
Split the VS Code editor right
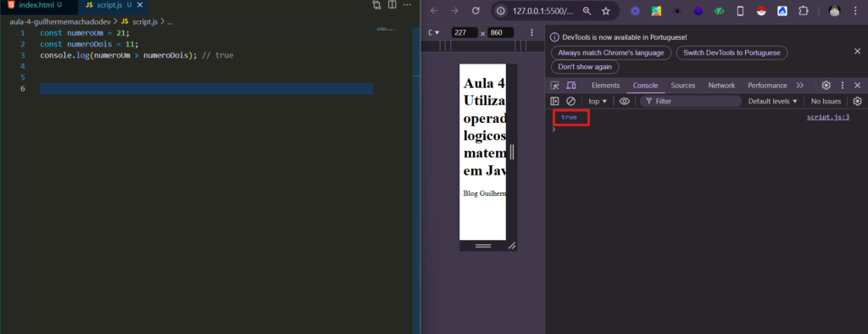click(392, 5)
